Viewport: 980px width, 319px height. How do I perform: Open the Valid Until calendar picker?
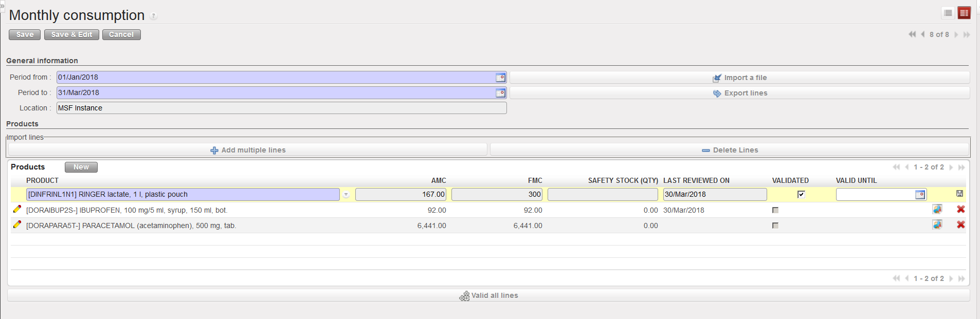920,195
